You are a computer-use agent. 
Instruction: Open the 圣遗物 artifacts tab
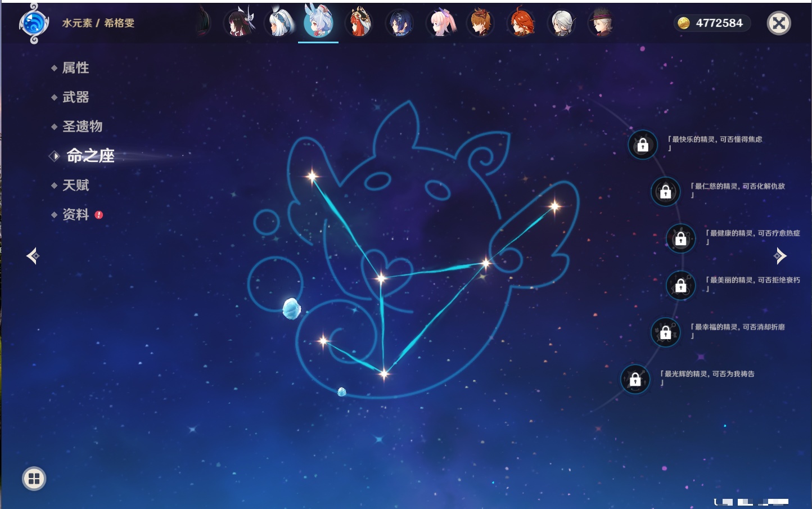(x=82, y=127)
